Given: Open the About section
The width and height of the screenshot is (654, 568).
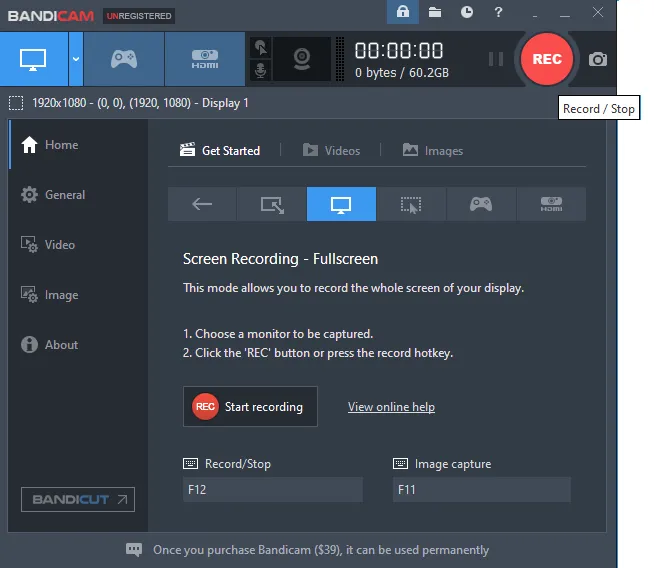Looking at the screenshot, I should (78, 345).
